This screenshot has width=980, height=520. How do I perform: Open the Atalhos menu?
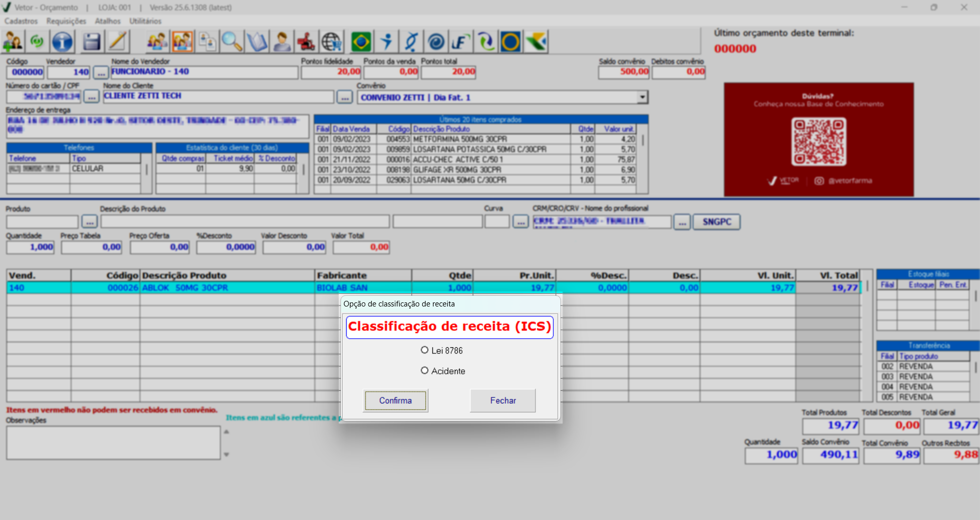tap(108, 21)
